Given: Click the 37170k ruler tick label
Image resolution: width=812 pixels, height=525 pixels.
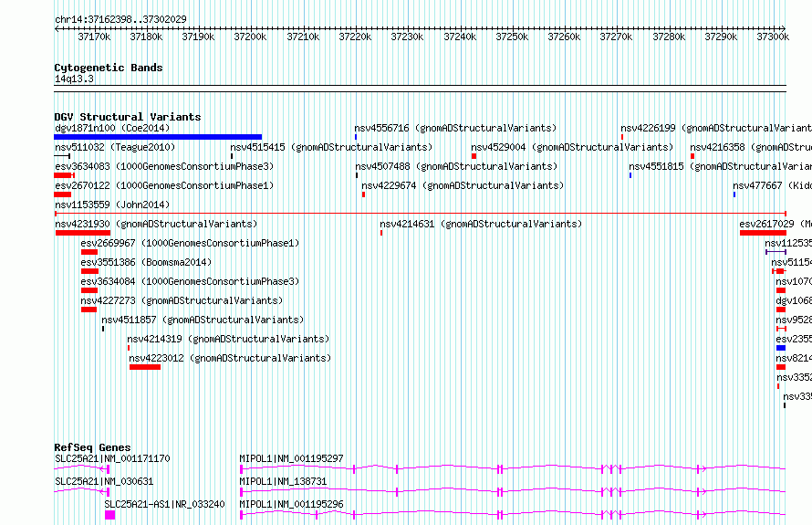Looking at the screenshot, I should click(94, 37).
